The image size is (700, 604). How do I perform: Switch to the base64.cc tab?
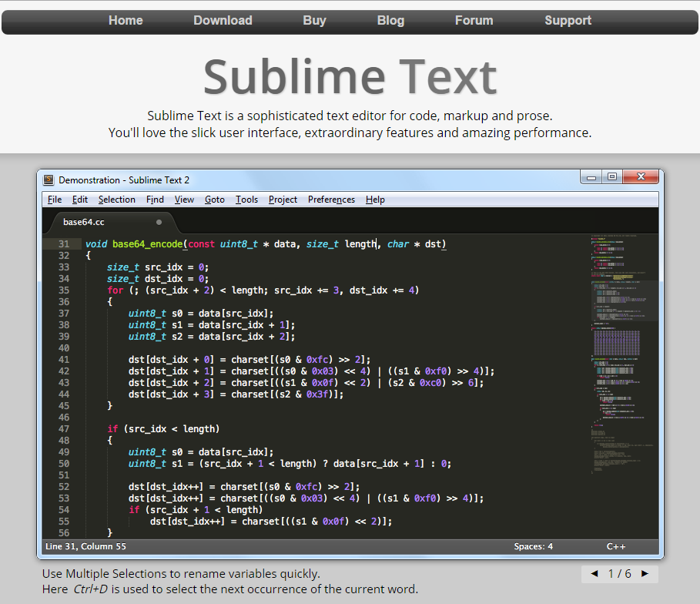tap(85, 221)
